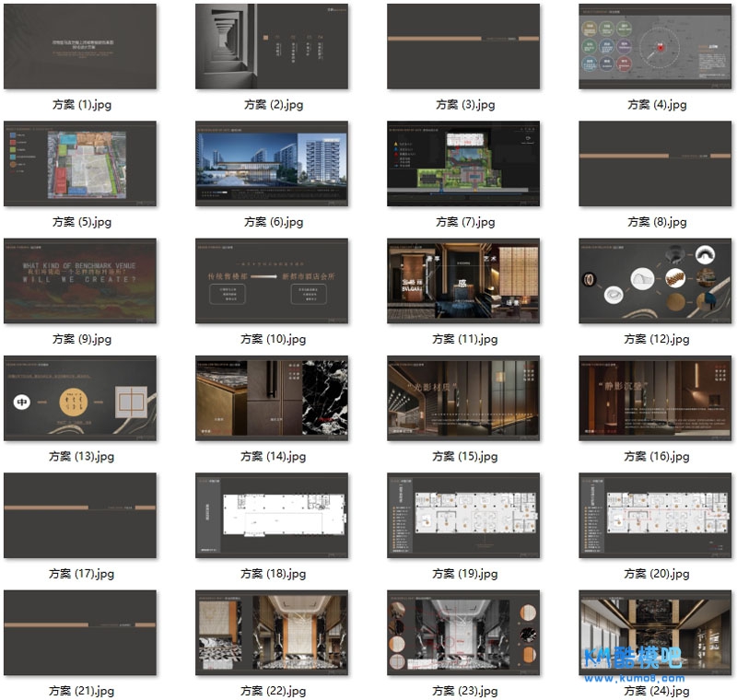The width and height of the screenshot is (737, 700).
Task: Select the 方案 (5).jpg site plan thumbnail
Action: pyautogui.click(x=80, y=164)
